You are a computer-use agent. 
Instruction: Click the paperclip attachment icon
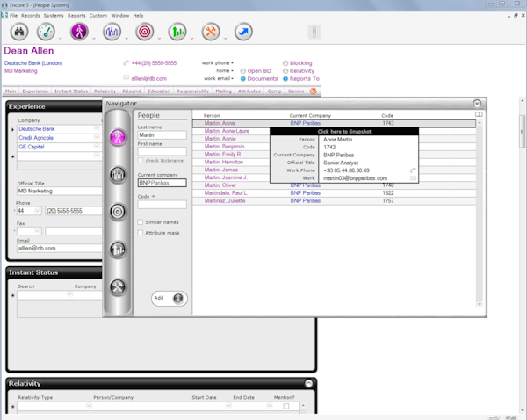coord(314,32)
